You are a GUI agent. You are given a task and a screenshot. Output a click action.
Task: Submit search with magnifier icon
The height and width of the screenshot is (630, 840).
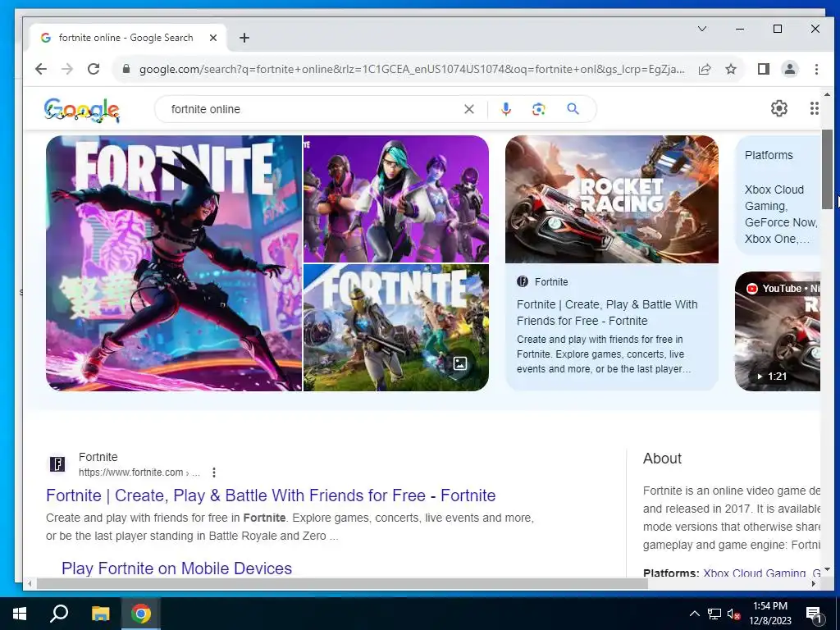pyautogui.click(x=573, y=109)
